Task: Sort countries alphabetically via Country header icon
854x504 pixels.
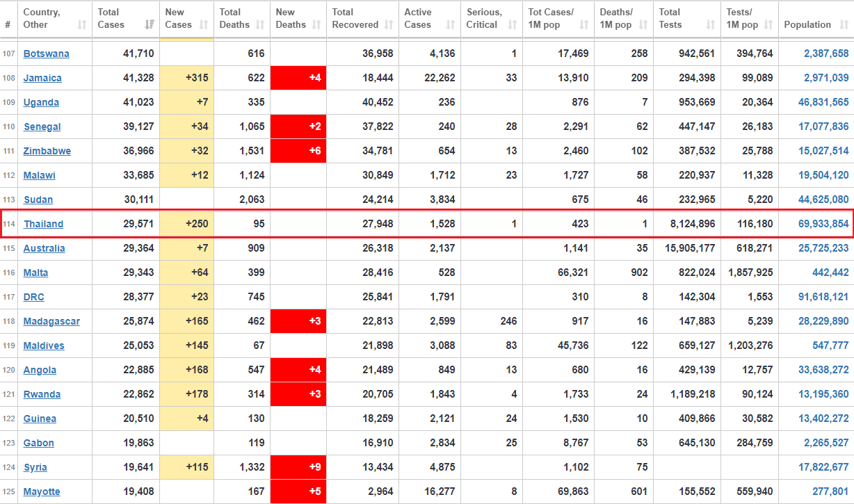Action: tap(82, 25)
